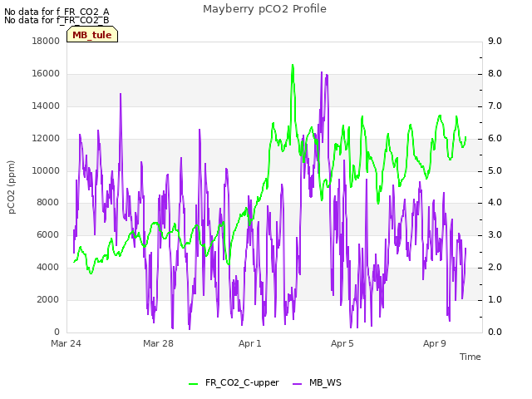This screenshot has height=399, width=532.
Task: Click the 'No data for f_FR_CO2_A' message
Action: [57, 12]
